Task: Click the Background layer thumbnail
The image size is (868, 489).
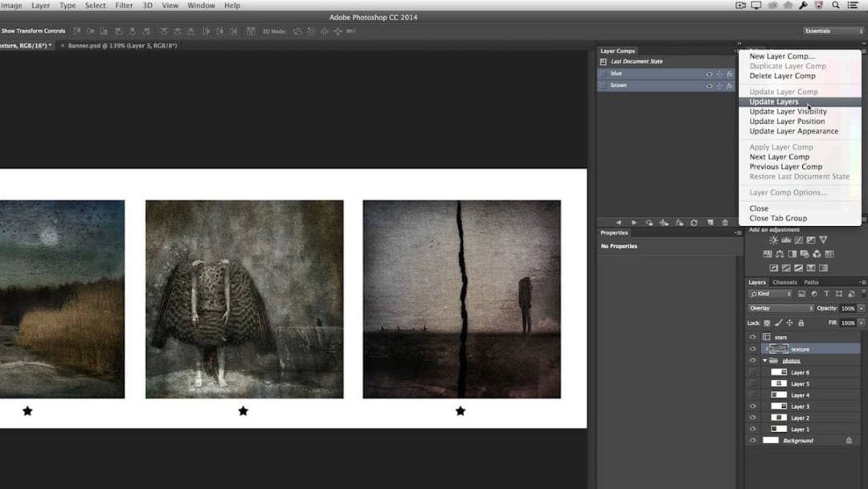Action: 772,440
